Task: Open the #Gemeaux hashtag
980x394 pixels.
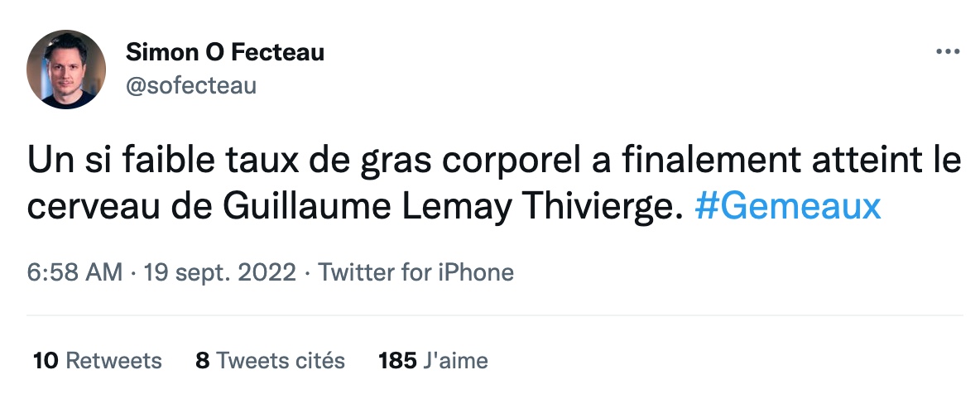Action: point(787,207)
